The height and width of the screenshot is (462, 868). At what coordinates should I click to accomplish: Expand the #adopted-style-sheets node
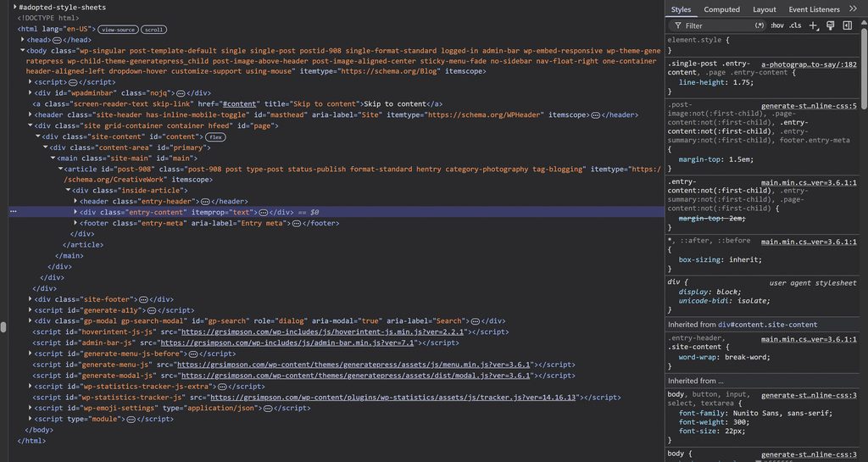pos(15,7)
